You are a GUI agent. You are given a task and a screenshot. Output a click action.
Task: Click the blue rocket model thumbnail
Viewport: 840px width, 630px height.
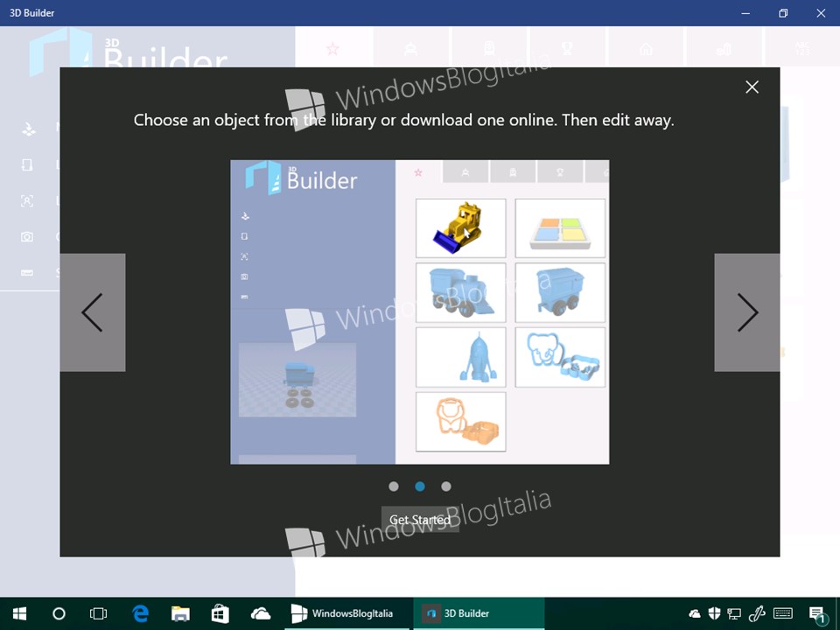point(461,357)
